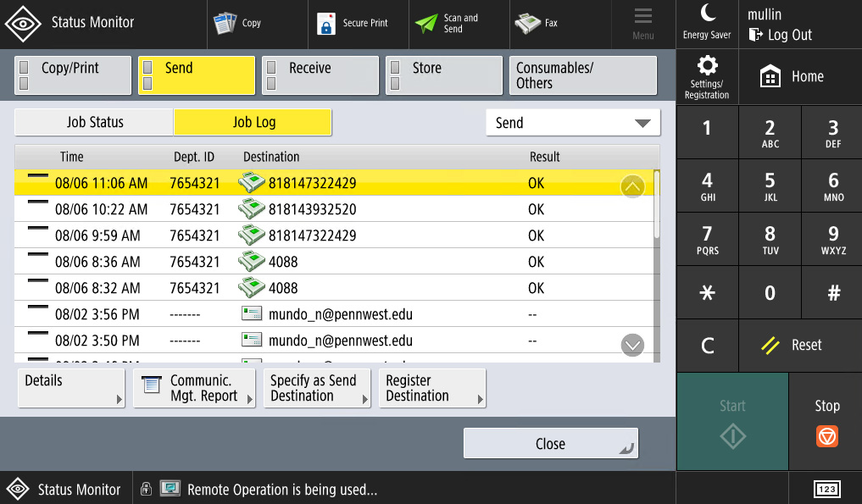
Task: Tap digit 9 WXYZ on keypad
Action: tap(833, 239)
